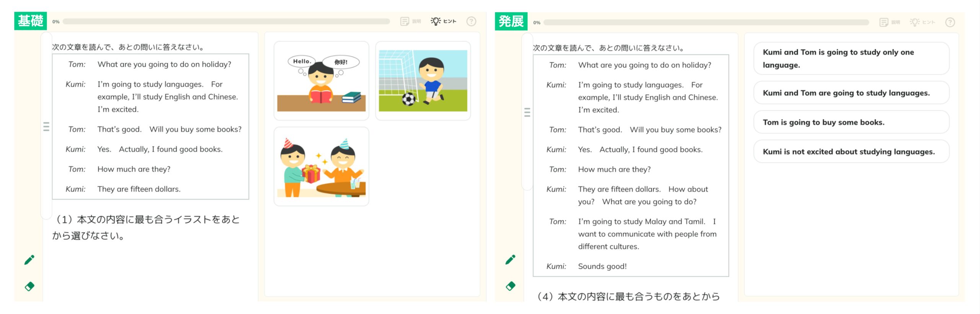The height and width of the screenshot is (314, 980).
Task: Select the eraser tool in 発展 panel
Action: tap(510, 286)
